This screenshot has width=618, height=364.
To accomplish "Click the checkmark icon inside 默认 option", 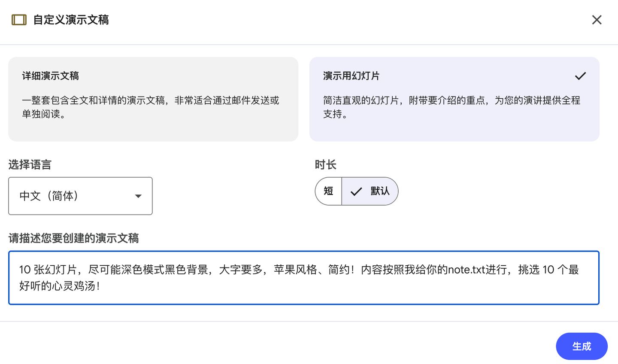I will (356, 191).
